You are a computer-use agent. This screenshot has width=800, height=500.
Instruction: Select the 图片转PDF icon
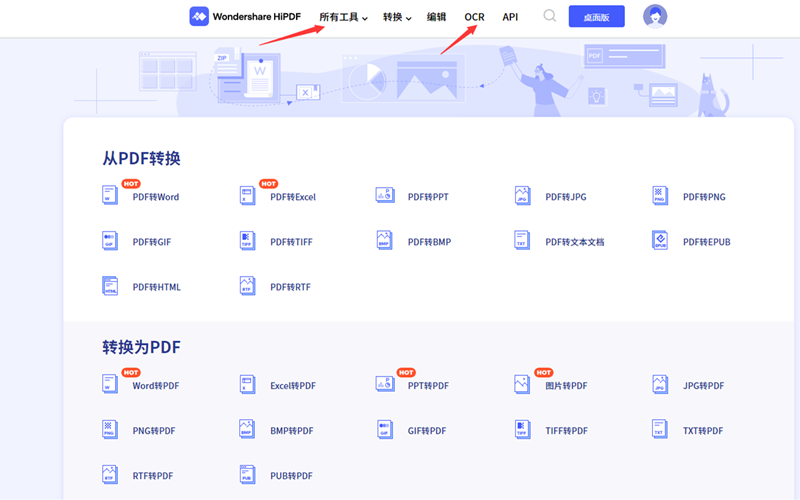522,385
